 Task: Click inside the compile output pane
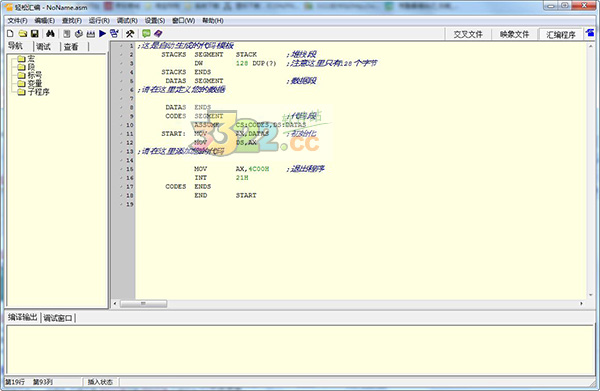(300, 350)
